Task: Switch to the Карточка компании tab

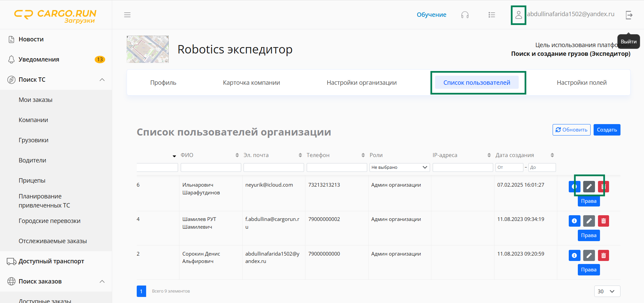Action: [x=251, y=83]
